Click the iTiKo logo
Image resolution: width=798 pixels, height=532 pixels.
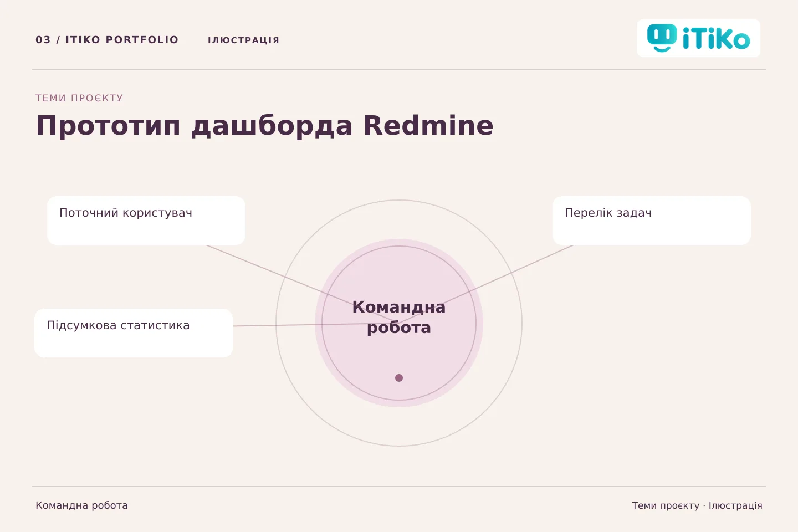tap(698, 38)
